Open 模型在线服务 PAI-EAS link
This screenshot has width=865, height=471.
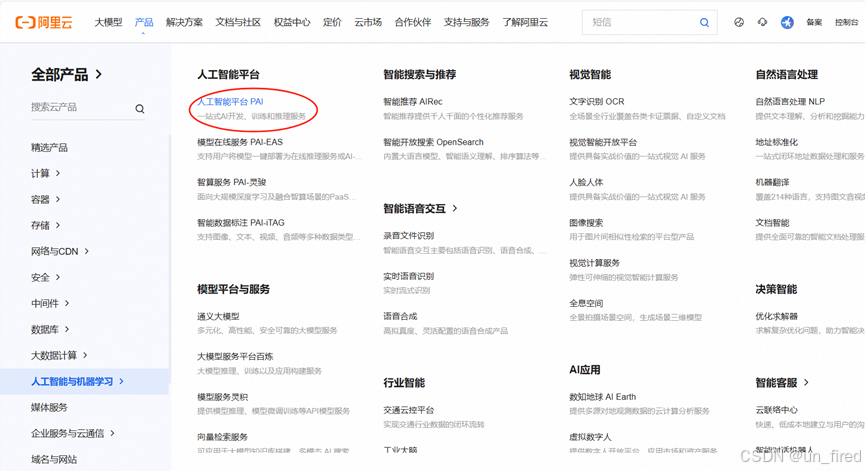point(240,142)
